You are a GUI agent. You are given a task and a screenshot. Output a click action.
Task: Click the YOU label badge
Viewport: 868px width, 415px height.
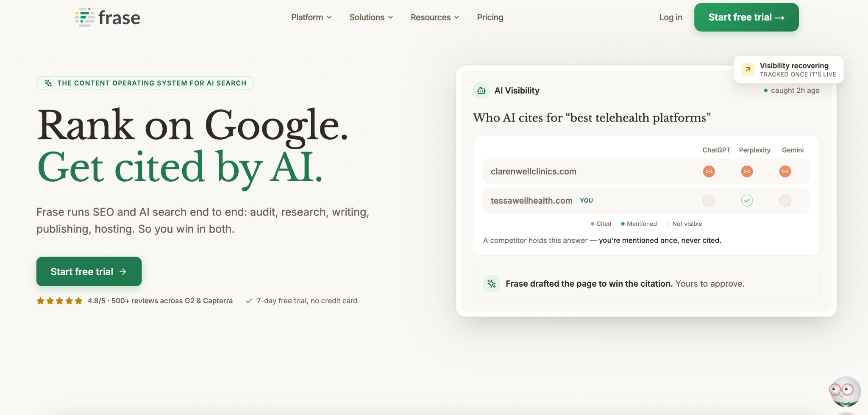586,201
